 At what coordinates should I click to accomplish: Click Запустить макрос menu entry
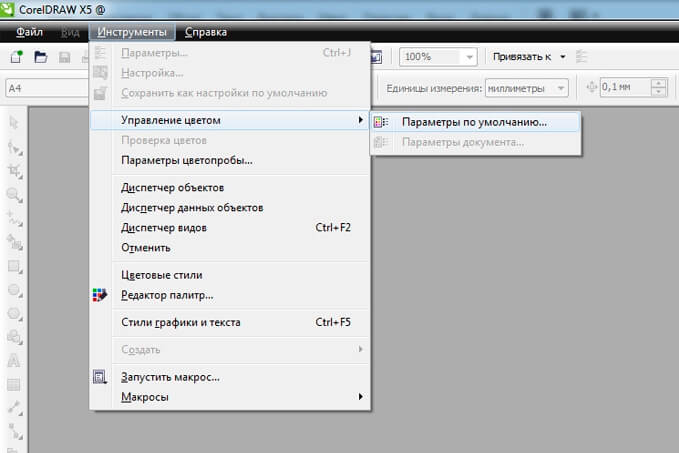170,377
